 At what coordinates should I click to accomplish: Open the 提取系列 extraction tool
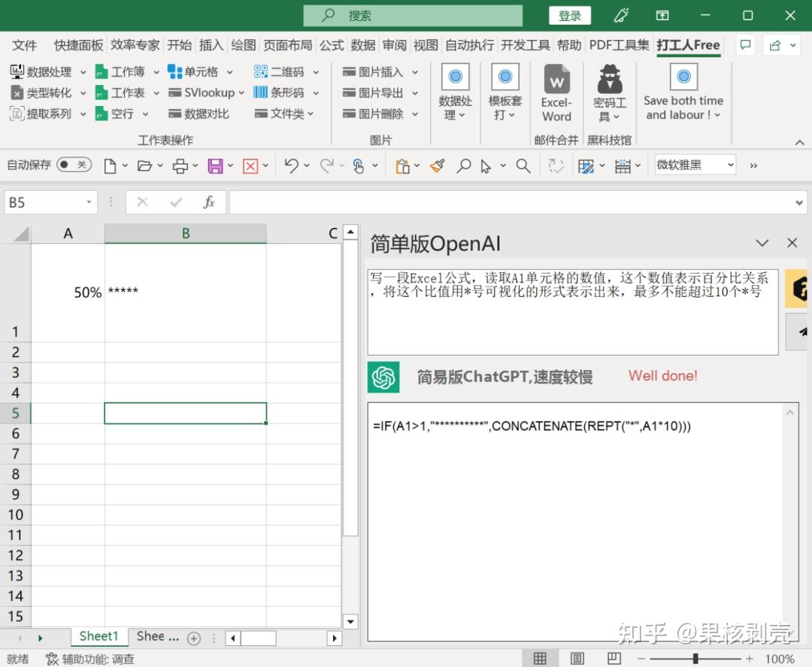coord(47,114)
